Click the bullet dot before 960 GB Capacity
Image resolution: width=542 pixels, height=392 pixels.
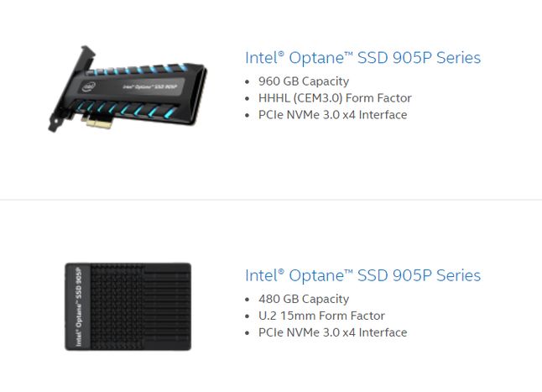tap(247, 82)
